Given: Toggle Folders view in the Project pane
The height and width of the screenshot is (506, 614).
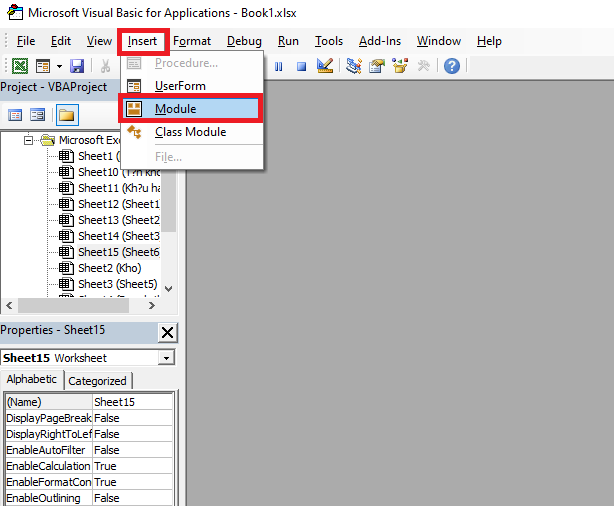Looking at the screenshot, I should [x=67, y=115].
